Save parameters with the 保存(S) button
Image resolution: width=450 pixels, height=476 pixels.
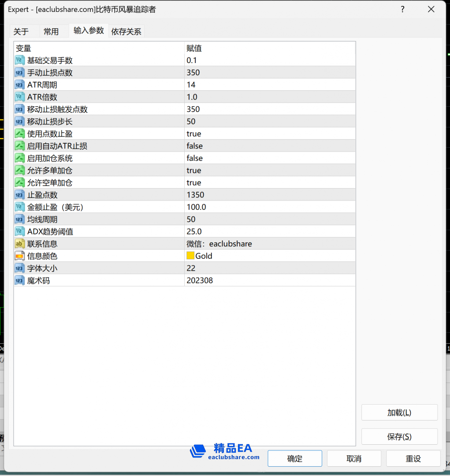coord(399,436)
